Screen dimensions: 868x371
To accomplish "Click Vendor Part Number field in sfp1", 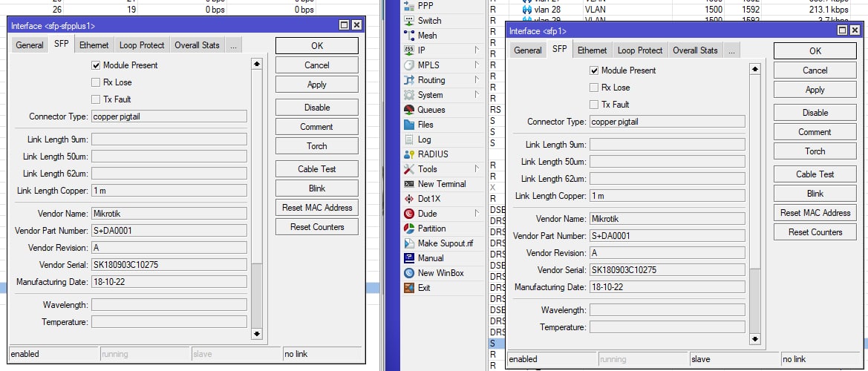I will coord(667,236).
